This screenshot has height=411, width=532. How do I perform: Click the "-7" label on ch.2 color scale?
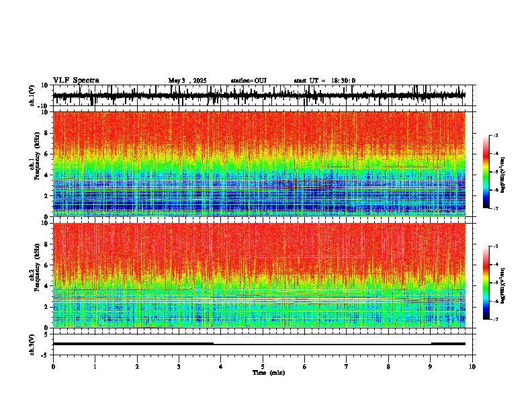click(496, 319)
